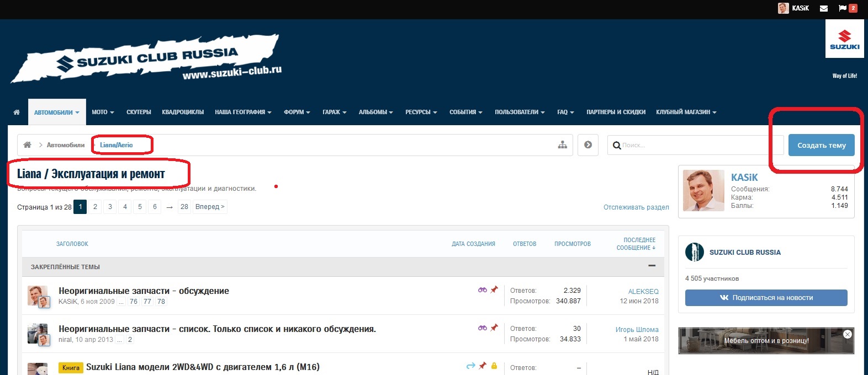Viewport: 868px width, 375px height.
Task: Sort by Последнее сообщение column
Action: pyautogui.click(x=636, y=244)
